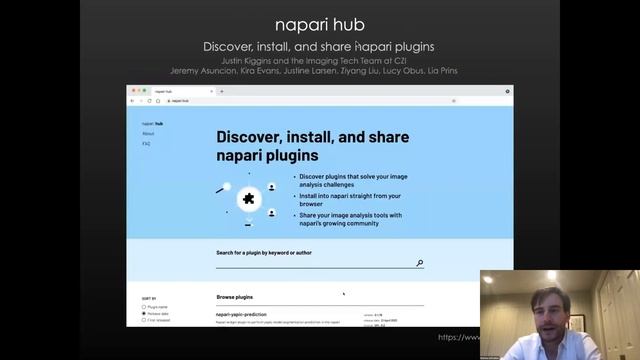Open a new browser tab with plus

click(x=222, y=91)
